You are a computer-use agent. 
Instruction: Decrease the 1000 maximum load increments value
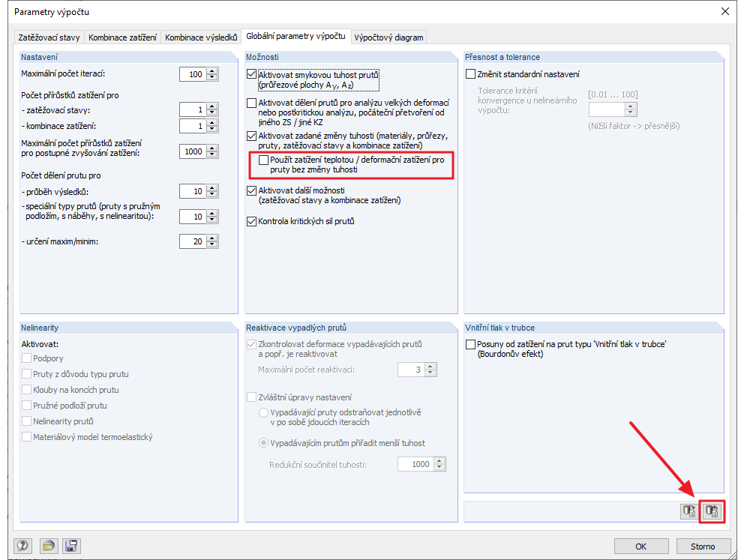(x=212, y=154)
